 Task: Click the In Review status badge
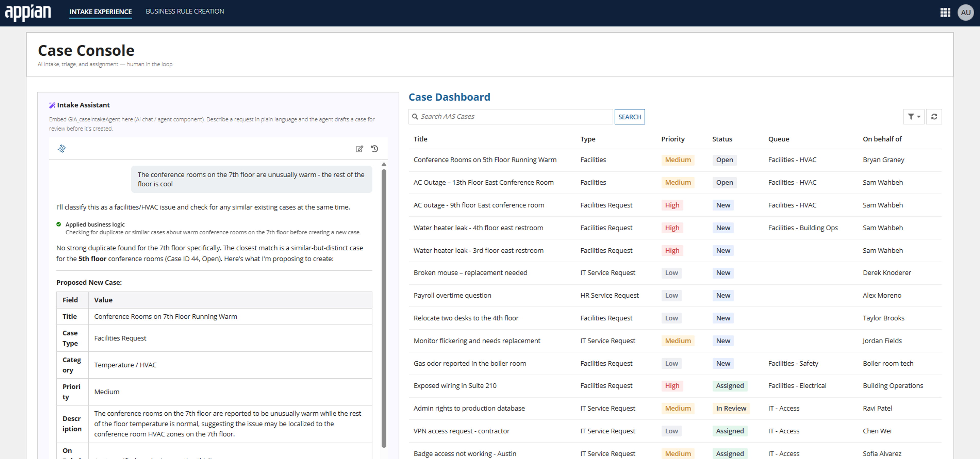(731, 408)
